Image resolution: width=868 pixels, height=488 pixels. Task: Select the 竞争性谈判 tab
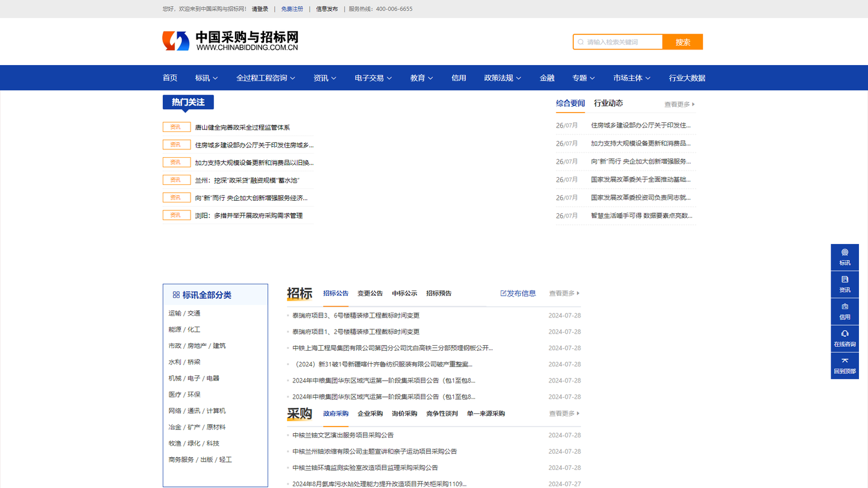point(442,413)
